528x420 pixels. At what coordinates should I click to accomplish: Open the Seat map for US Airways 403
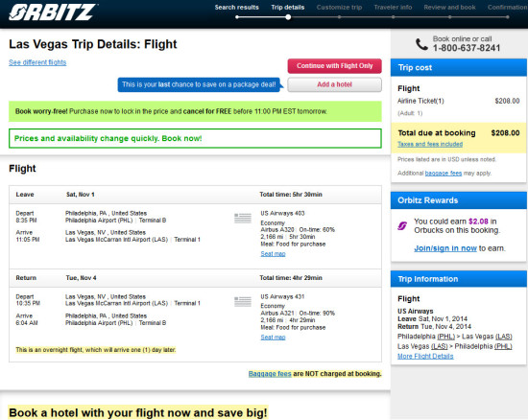tap(273, 254)
